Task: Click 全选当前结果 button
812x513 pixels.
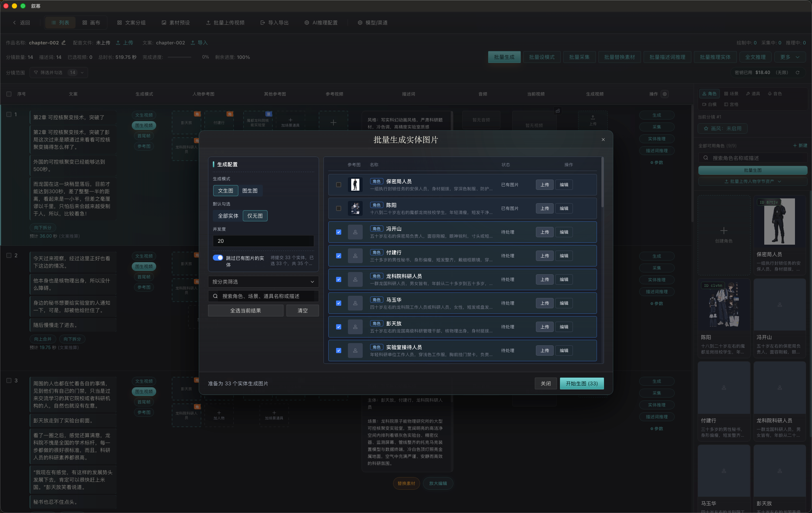Action: pos(246,311)
